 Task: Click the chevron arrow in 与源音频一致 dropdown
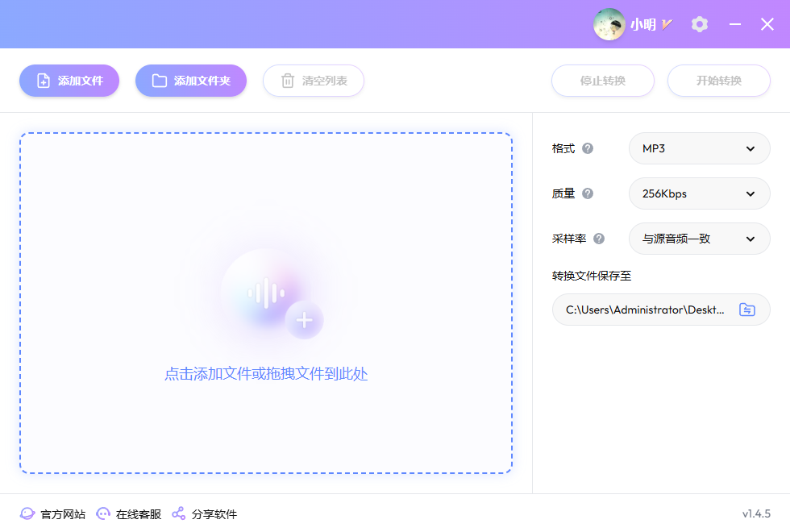(x=750, y=239)
